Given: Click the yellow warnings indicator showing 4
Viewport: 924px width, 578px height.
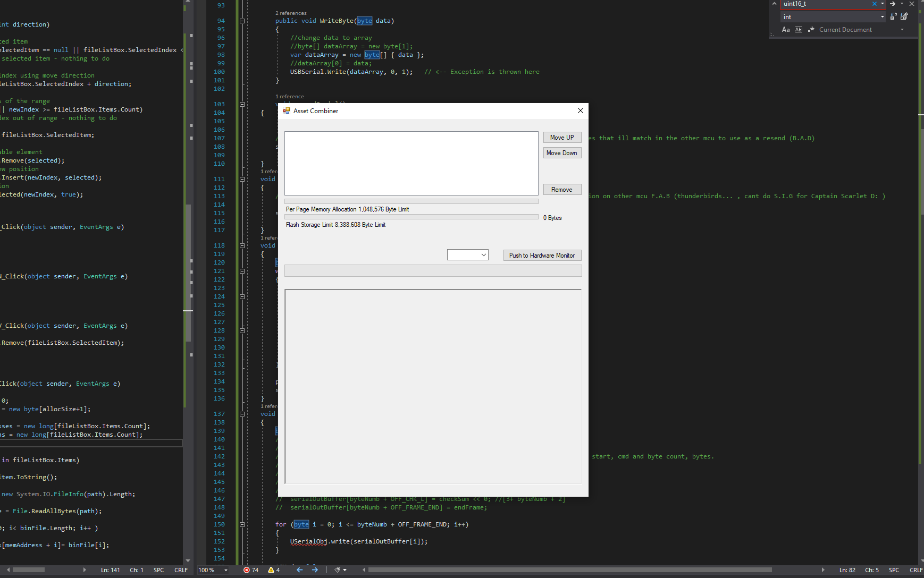Looking at the screenshot, I should (x=274, y=570).
